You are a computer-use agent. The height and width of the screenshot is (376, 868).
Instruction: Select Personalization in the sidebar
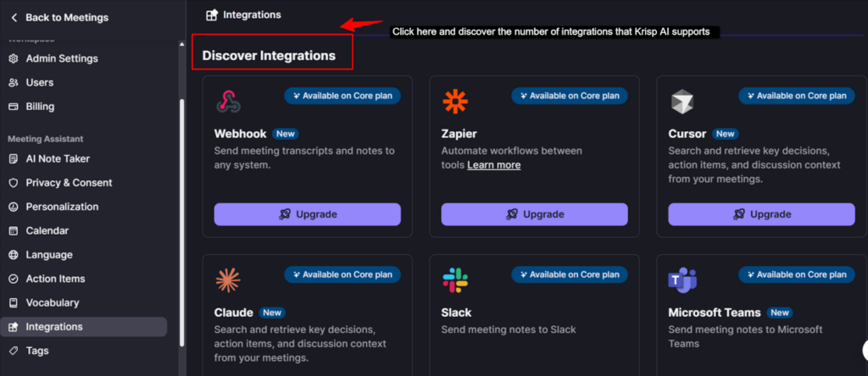coord(62,207)
